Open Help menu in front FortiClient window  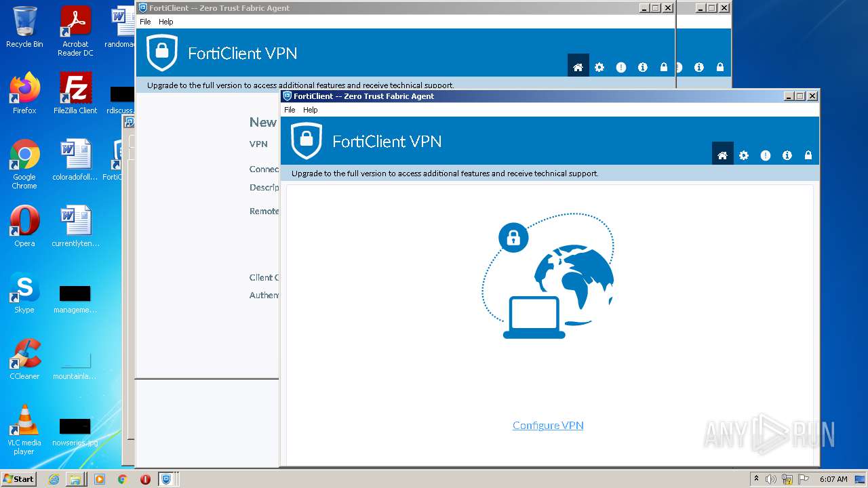point(310,110)
